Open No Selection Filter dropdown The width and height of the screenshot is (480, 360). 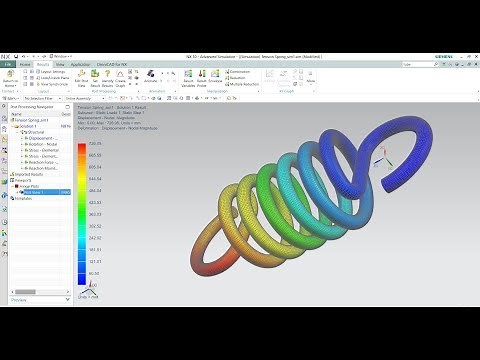click(43, 98)
